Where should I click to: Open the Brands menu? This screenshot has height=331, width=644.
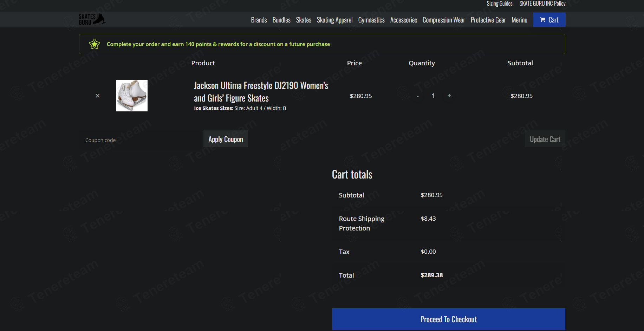(x=259, y=20)
